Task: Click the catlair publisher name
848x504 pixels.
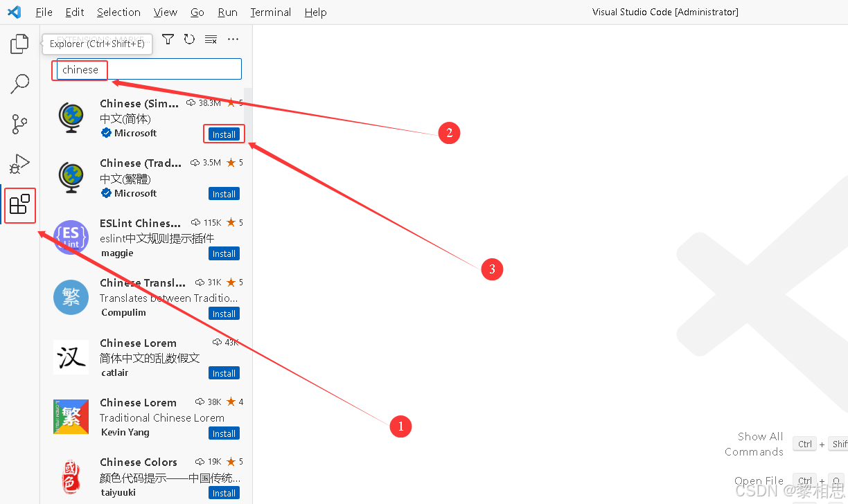Action: (x=115, y=372)
